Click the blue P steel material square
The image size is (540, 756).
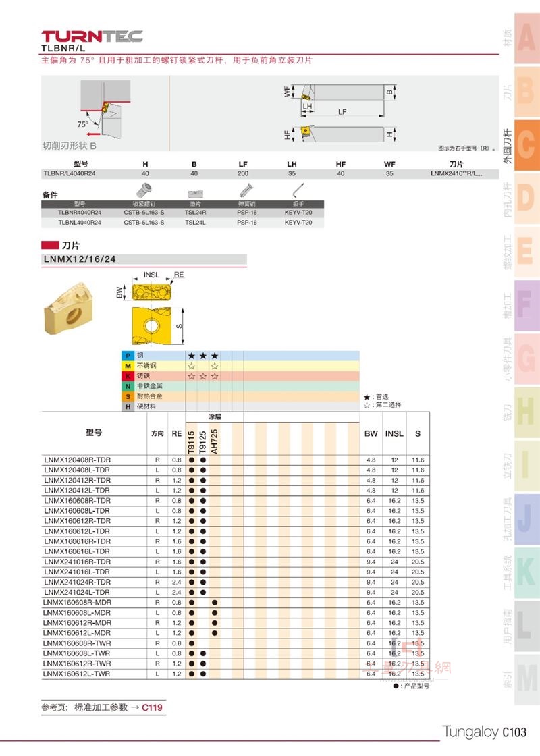(x=128, y=355)
